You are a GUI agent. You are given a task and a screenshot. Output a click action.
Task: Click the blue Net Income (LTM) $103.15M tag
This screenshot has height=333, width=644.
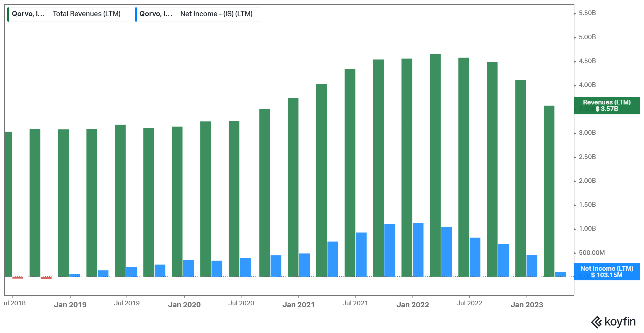click(x=606, y=272)
